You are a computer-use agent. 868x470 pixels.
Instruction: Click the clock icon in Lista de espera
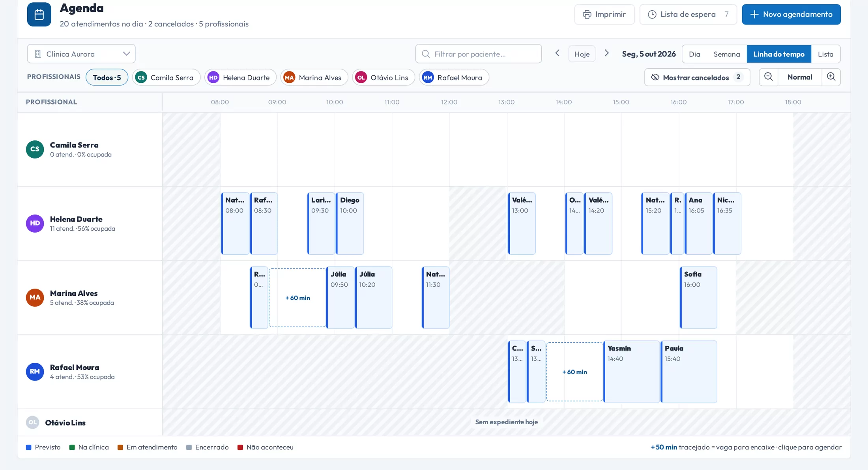coord(652,15)
